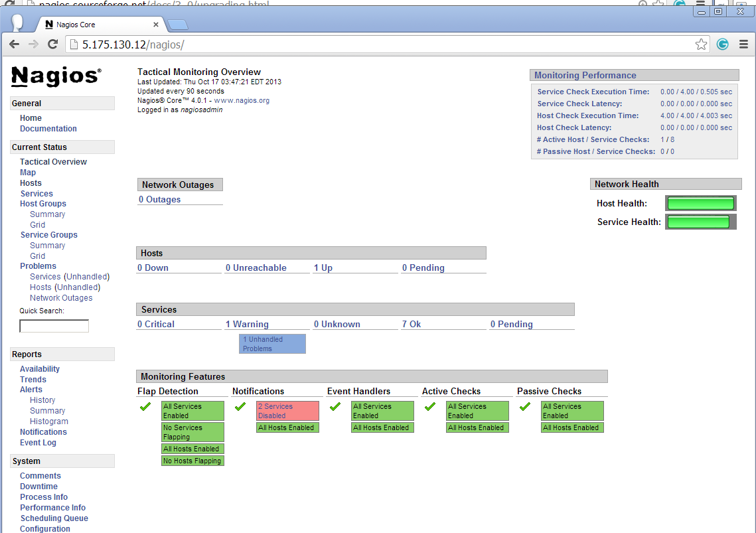Open Monitoring Performance header link
Viewport: 756px width, 533px height.
pos(585,75)
